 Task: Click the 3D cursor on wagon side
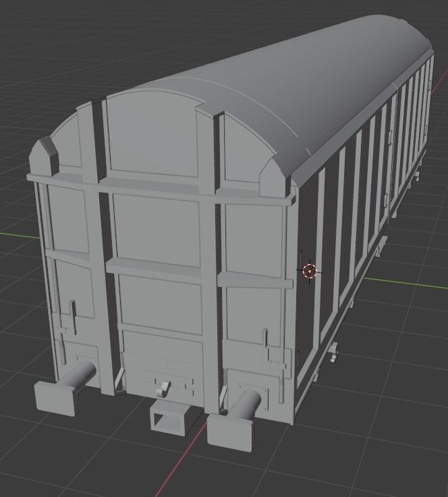pos(310,271)
